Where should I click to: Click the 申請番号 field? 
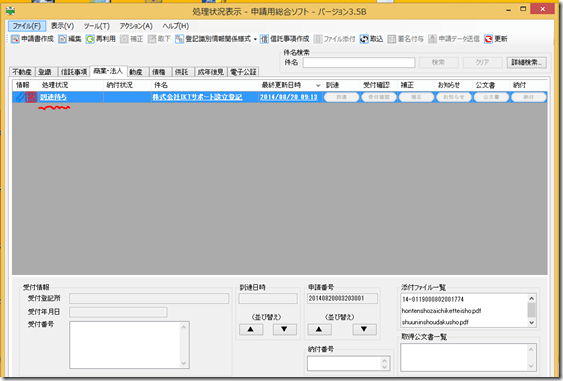[342, 298]
